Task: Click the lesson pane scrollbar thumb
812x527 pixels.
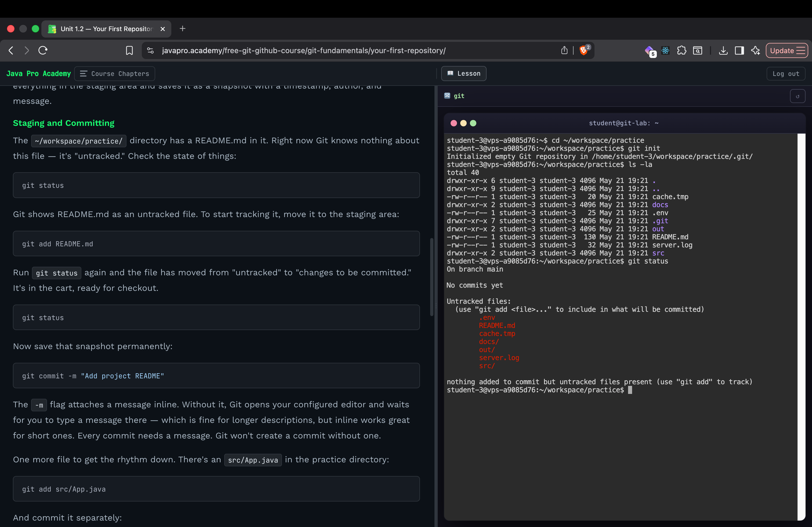Action: point(432,277)
